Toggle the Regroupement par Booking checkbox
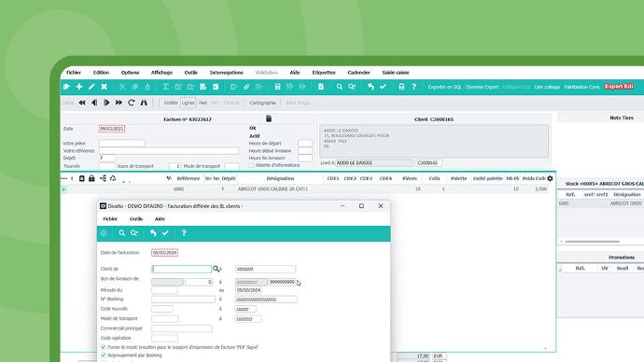The width and height of the screenshot is (644, 362). pyautogui.click(x=103, y=355)
